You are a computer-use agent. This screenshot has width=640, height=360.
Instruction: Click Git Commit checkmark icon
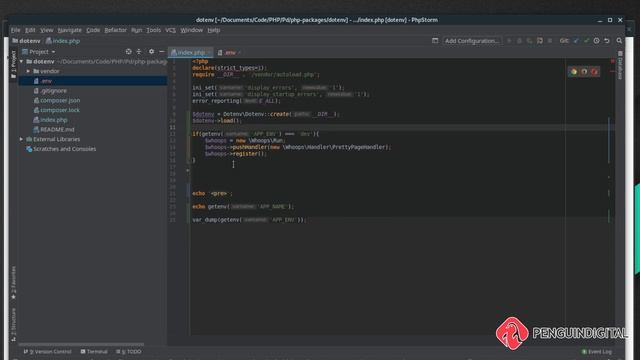(587, 41)
